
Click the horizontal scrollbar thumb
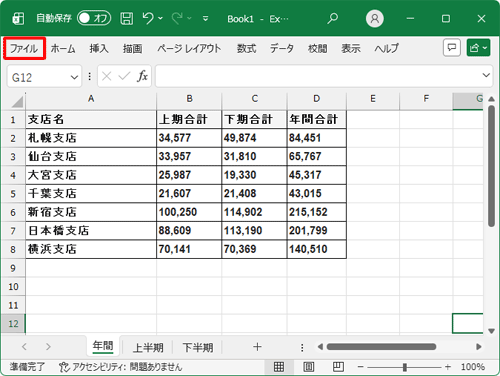pos(382,347)
